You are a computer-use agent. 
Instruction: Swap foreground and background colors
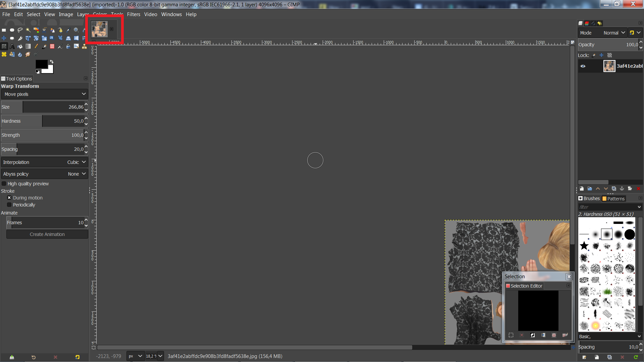(52, 62)
